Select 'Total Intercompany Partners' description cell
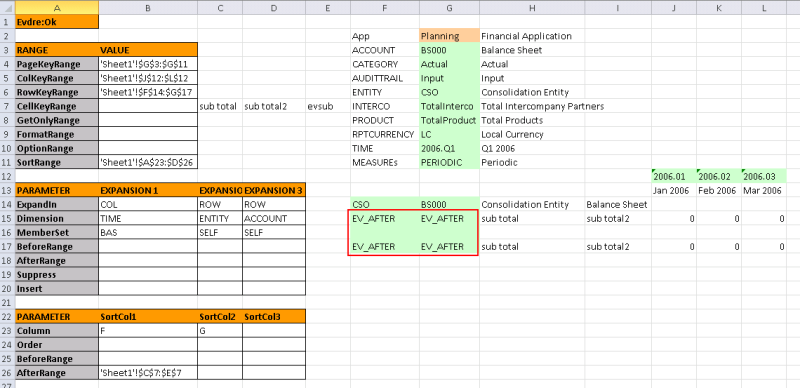 click(543, 106)
